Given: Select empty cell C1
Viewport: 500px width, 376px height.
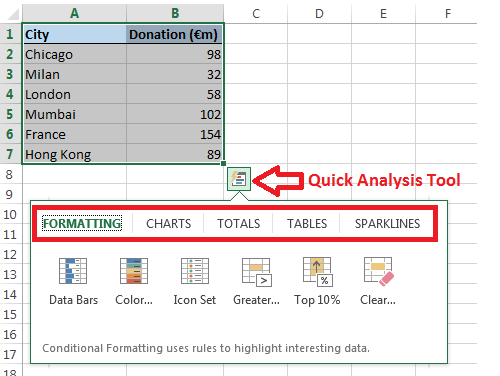Looking at the screenshot, I should click(256, 34).
